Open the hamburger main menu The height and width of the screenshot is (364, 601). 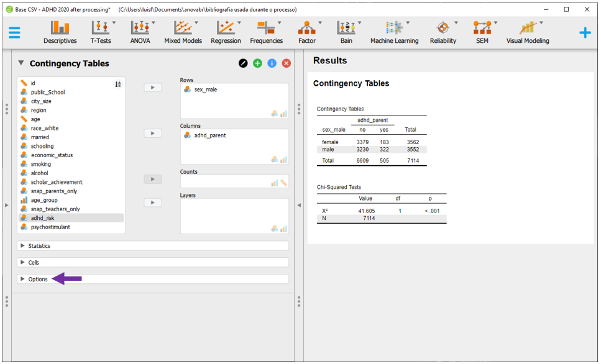pyautogui.click(x=14, y=33)
